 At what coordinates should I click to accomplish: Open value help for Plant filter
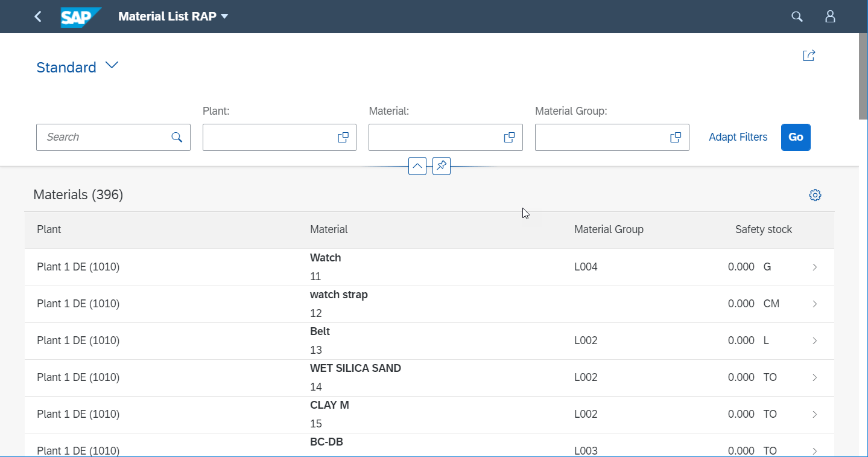[x=343, y=138]
